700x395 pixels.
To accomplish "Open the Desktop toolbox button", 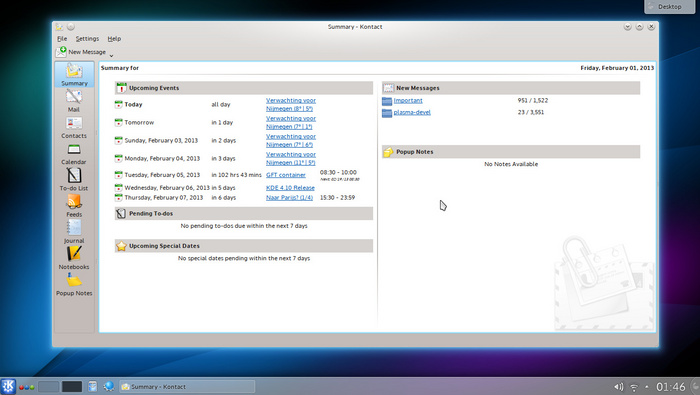I will point(670,7).
